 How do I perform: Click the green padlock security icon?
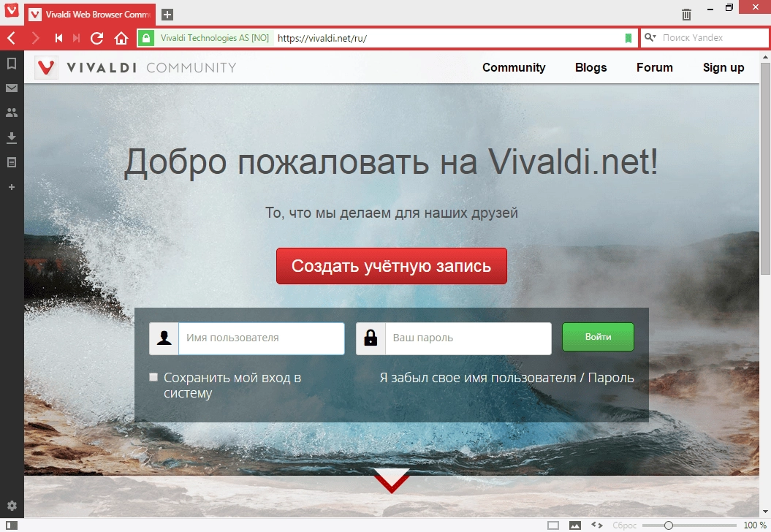click(146, 38)
